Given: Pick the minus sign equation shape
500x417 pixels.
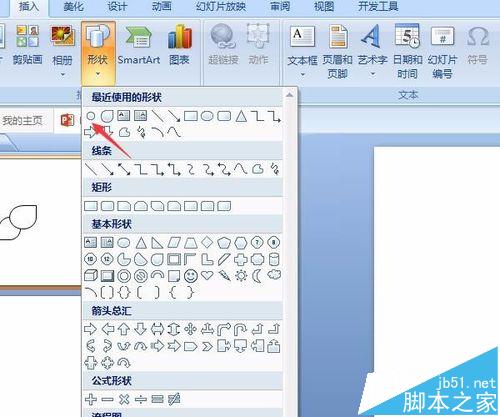Looking at the screenshot, I should 107,399.
